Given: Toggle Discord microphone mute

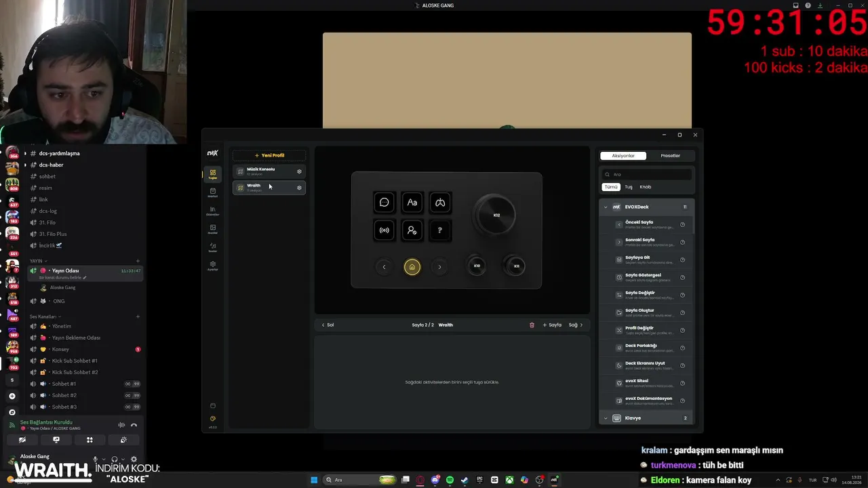Looking at the screenshot, I should pyautogui.click(x=95, y=460).
